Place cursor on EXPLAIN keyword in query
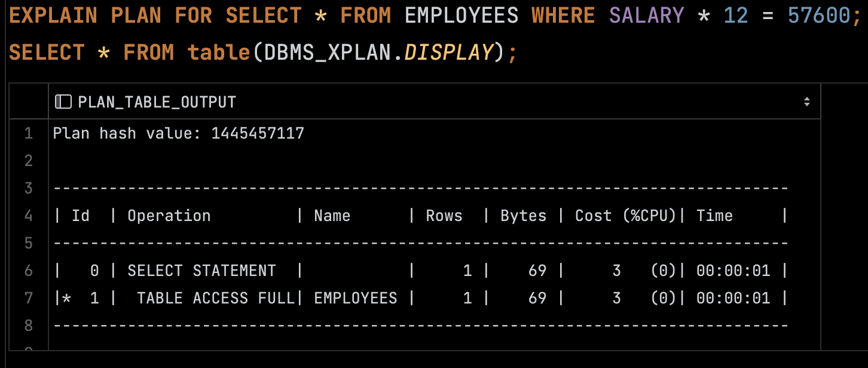 pos(53,16)
